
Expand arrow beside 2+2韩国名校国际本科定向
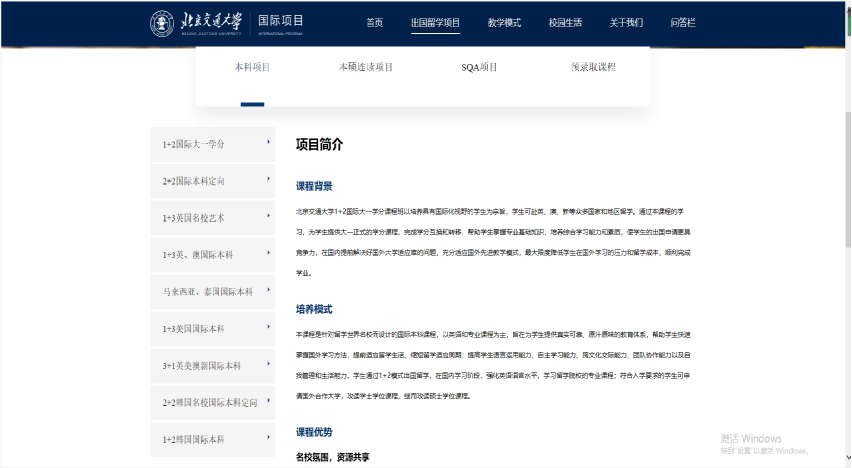[268, 401]
